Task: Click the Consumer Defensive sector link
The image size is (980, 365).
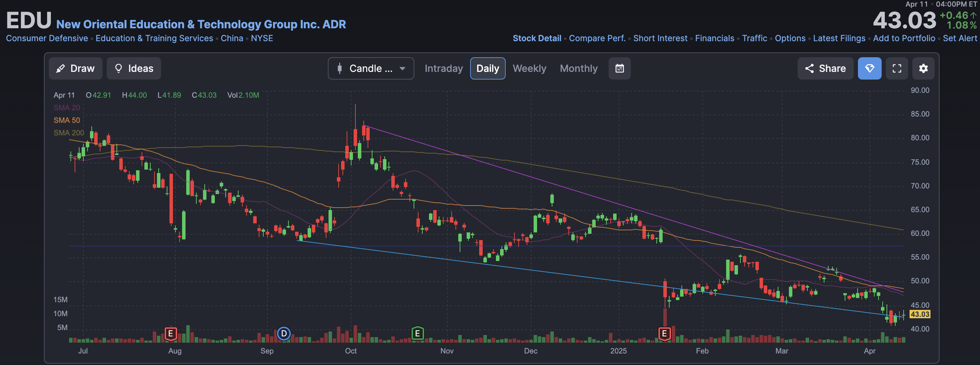Action: pyautogui.click(x=47, y=38)
